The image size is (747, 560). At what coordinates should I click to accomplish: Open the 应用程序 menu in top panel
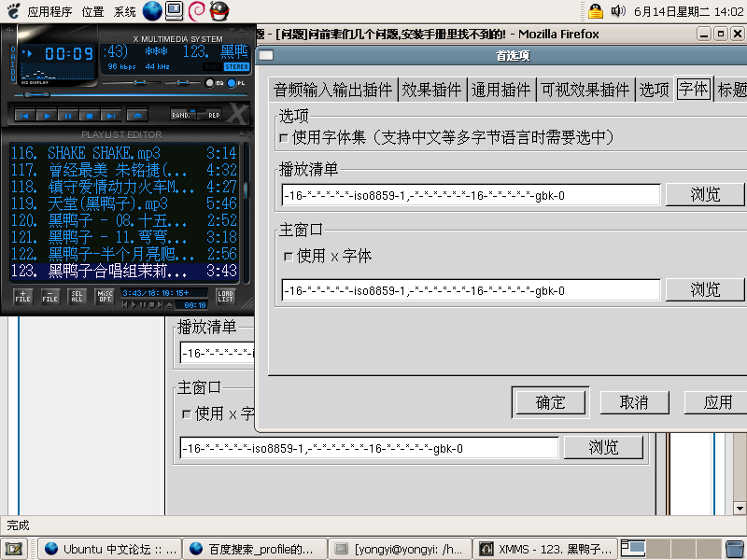click(49, 11)
